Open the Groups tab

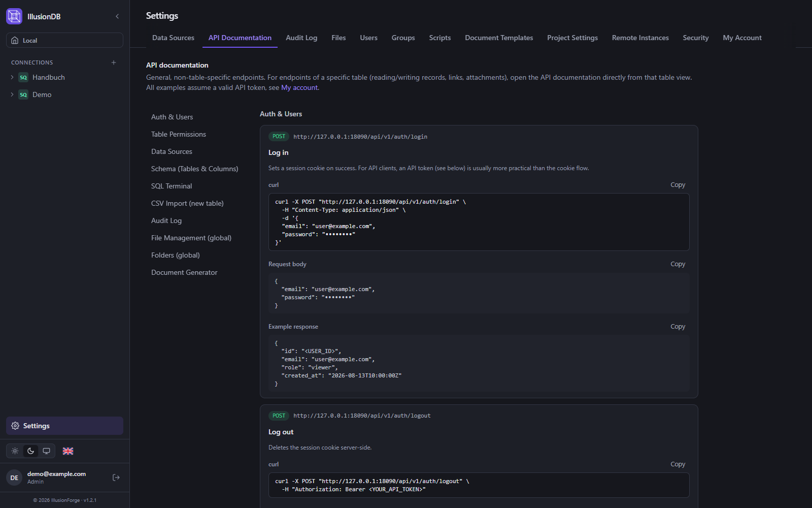(403, 38)
